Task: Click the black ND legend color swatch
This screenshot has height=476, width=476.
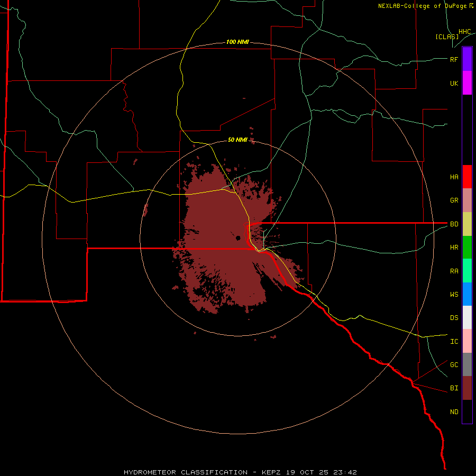Action: click(467, 411)
